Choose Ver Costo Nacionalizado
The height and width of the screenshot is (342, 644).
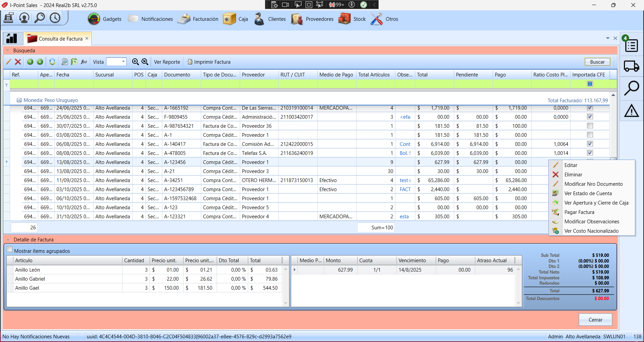tap(592, 231)
